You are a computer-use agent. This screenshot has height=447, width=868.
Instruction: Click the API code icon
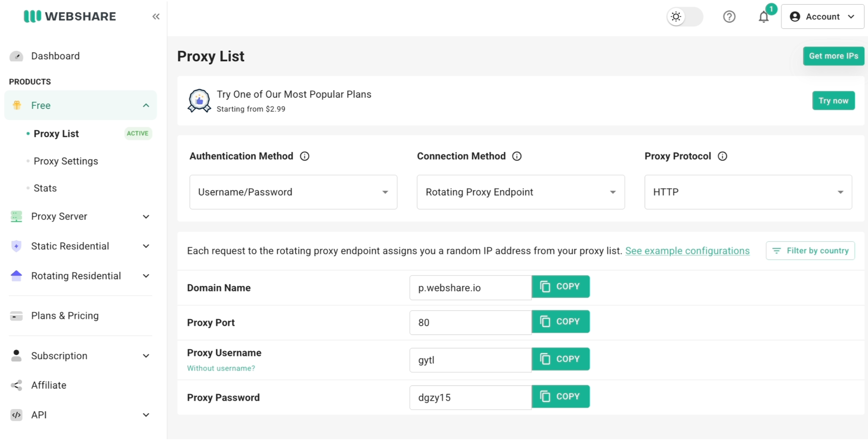pos(16,415)
